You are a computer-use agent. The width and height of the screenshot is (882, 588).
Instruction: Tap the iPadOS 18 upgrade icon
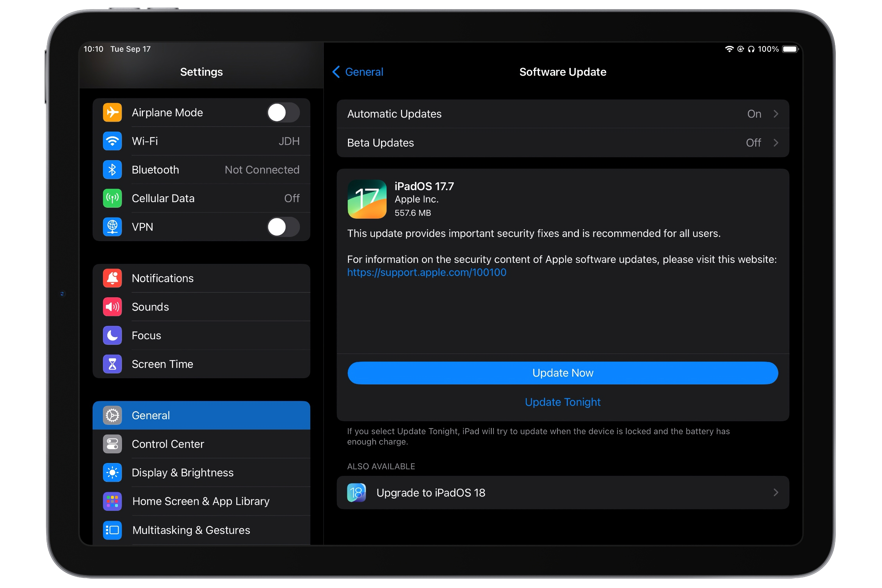[356, 493]
